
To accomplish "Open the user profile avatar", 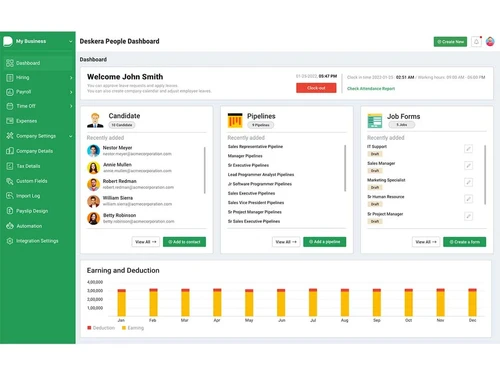I will pyautogui.click(x=490, y=41).
